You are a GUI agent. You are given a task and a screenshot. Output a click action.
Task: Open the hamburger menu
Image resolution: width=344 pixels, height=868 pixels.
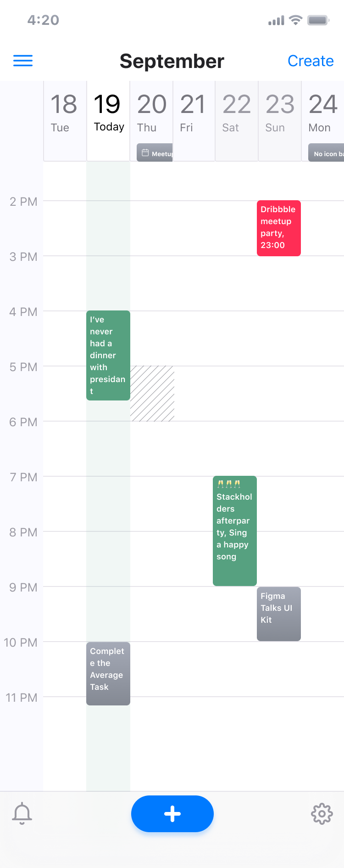point(23,60)
